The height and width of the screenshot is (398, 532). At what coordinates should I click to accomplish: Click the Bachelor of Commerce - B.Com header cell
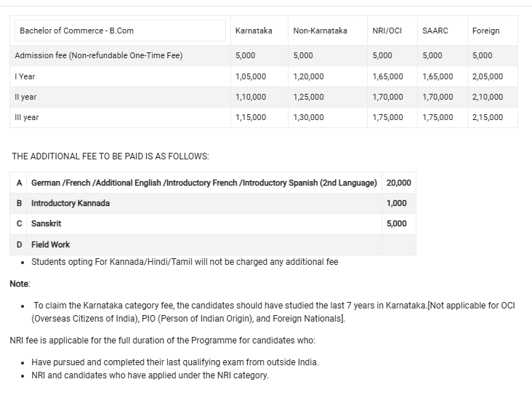[x=77, y=31]
